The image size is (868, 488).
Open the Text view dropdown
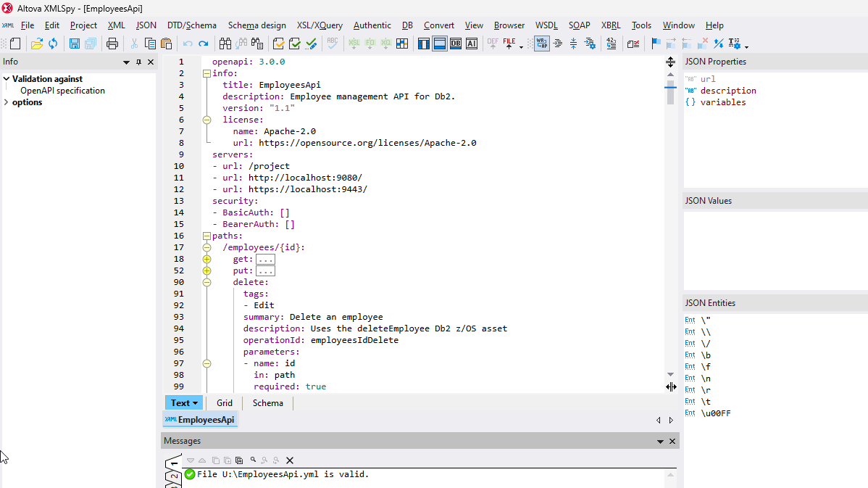[196, 402]
